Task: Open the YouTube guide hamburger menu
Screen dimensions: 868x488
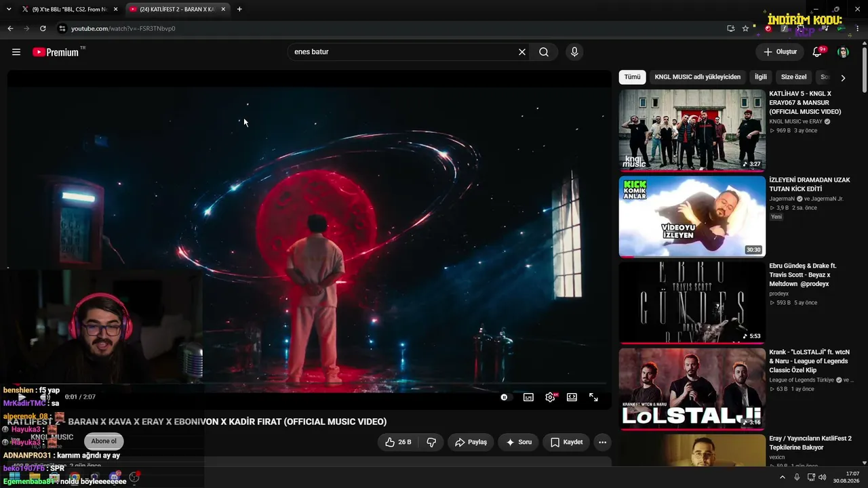Action: [x=16, y=52]
